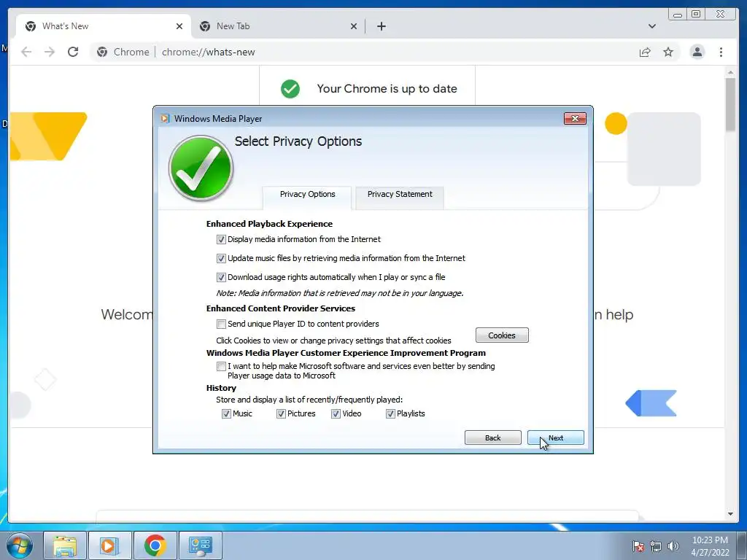Open the Chrome profile avatar button
The image size is (747, 560).
click(697, 52)
